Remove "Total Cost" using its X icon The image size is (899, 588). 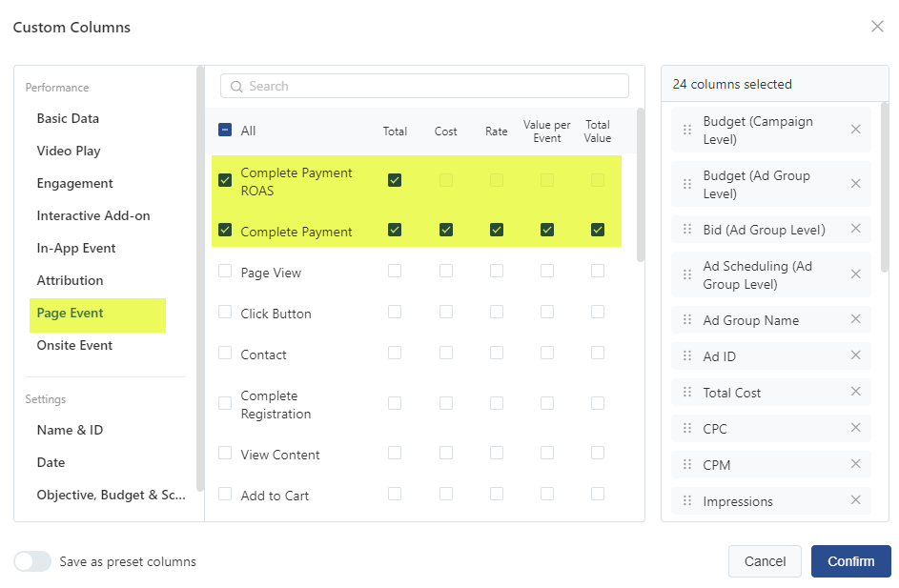point(855,392)
